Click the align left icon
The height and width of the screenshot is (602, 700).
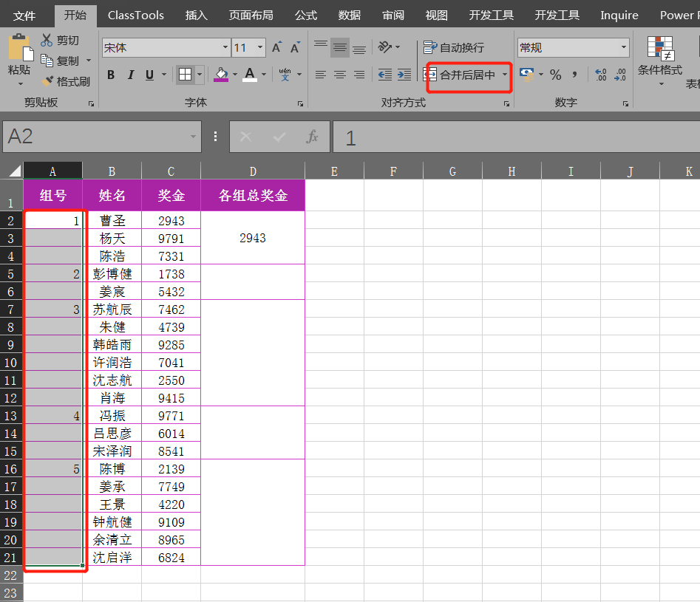coord(321,75)
